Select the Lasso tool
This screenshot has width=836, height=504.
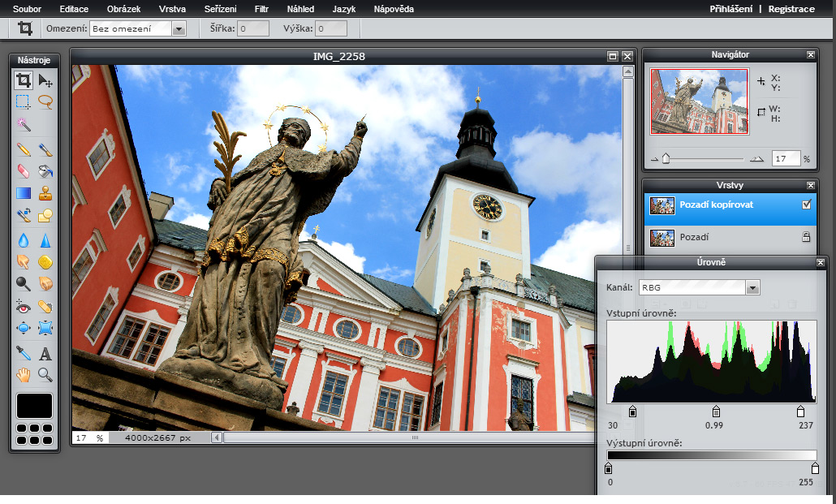[45, 102]
